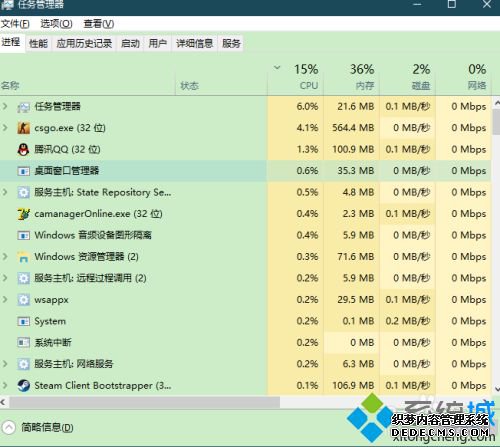Expand the Steam Client Bootstrapper row
The image size is (500, 447).
point(5,385)
